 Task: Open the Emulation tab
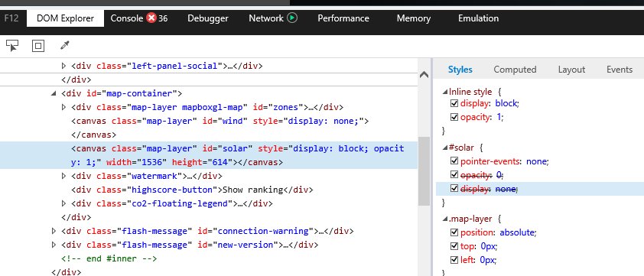point(479,18)
